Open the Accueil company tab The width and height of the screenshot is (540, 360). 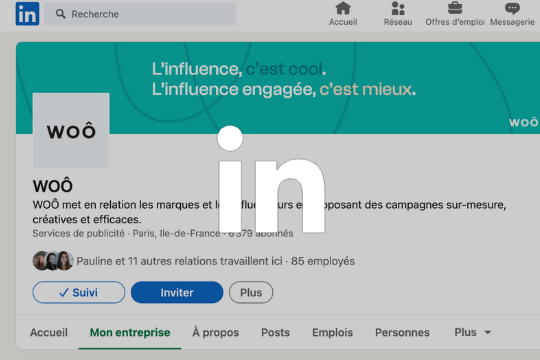click(49, 332)
